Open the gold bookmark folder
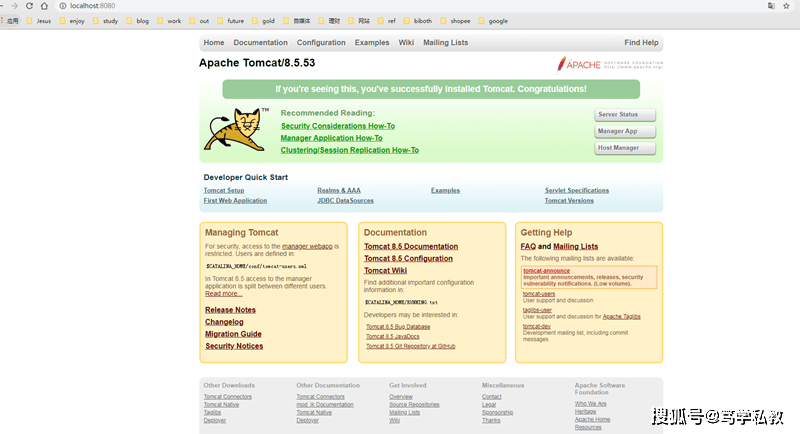The height and width of the screenshot is (434, 800). [x=263, y=21]
